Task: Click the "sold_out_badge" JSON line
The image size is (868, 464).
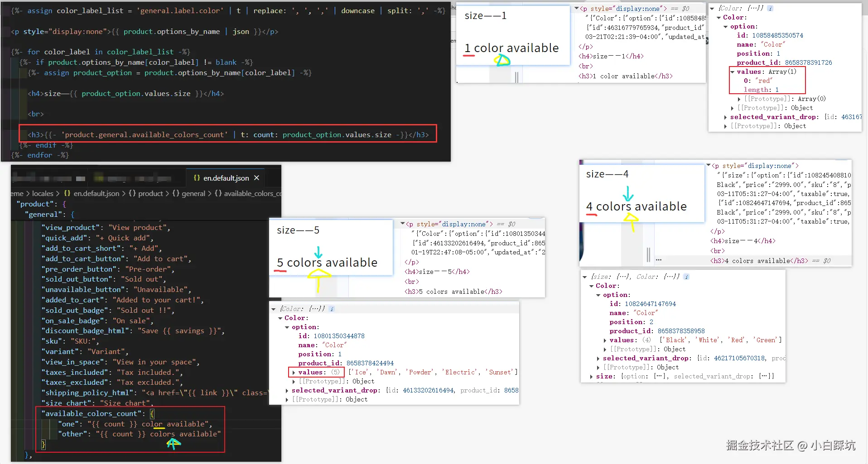Action: [x=108, y=310]
